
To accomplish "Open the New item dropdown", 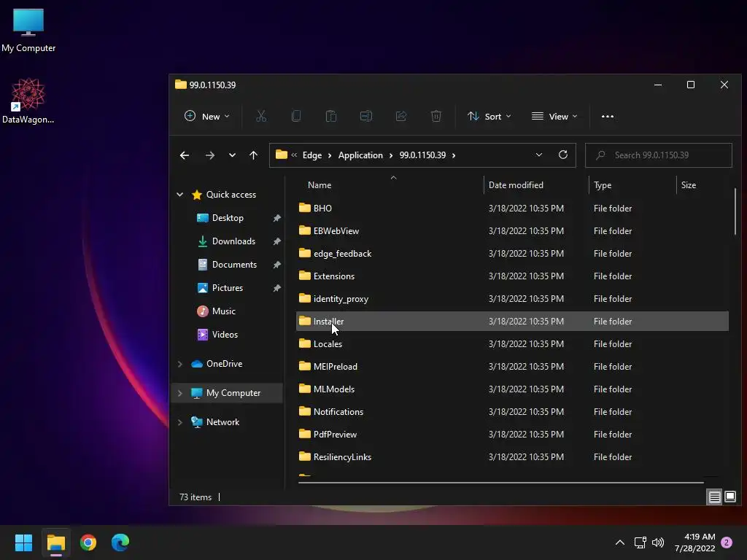I will [206, 116].
